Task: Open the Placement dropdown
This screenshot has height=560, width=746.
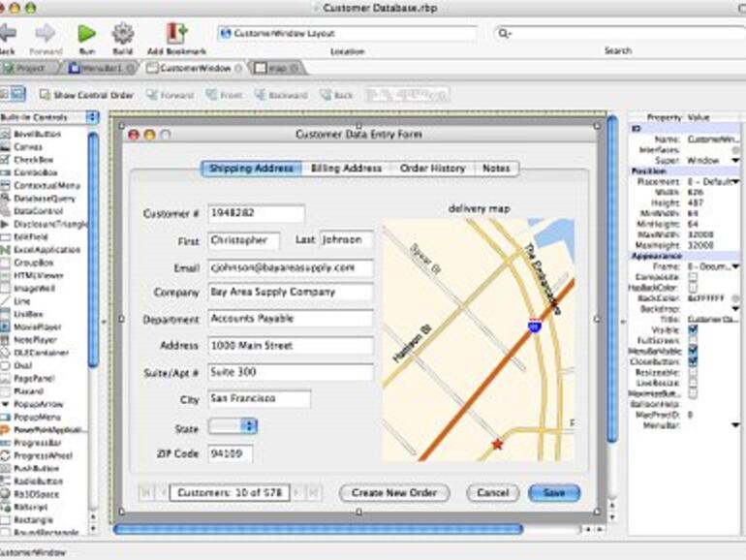Action: (x=735, y=182)
